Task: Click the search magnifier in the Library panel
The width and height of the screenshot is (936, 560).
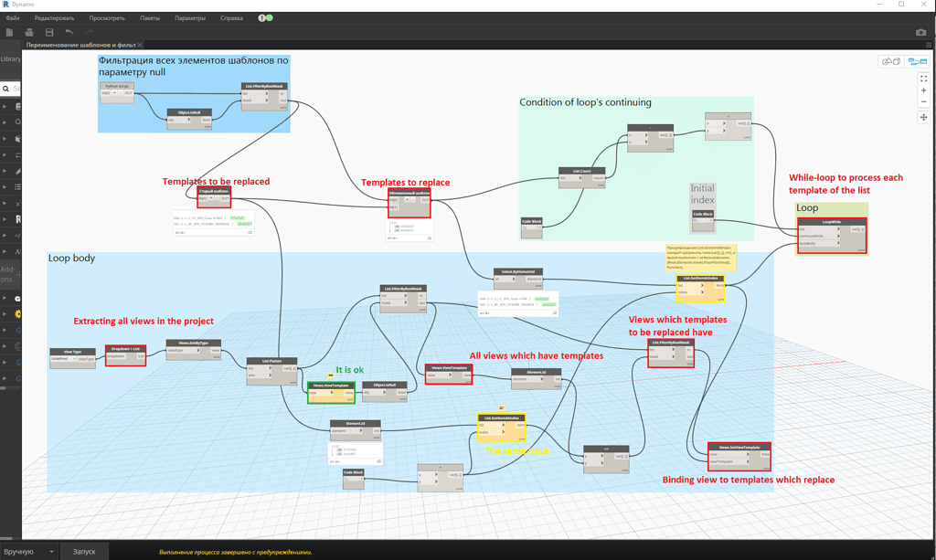Action: [x=7, y=89]
